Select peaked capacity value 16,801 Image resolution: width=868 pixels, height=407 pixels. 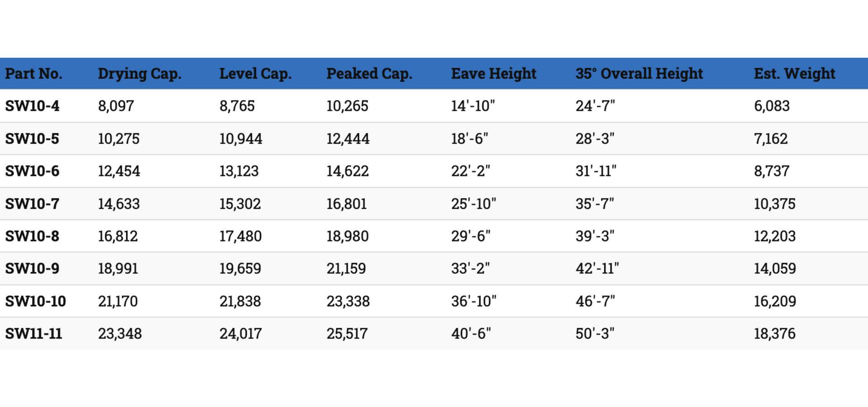coord(347,203)
